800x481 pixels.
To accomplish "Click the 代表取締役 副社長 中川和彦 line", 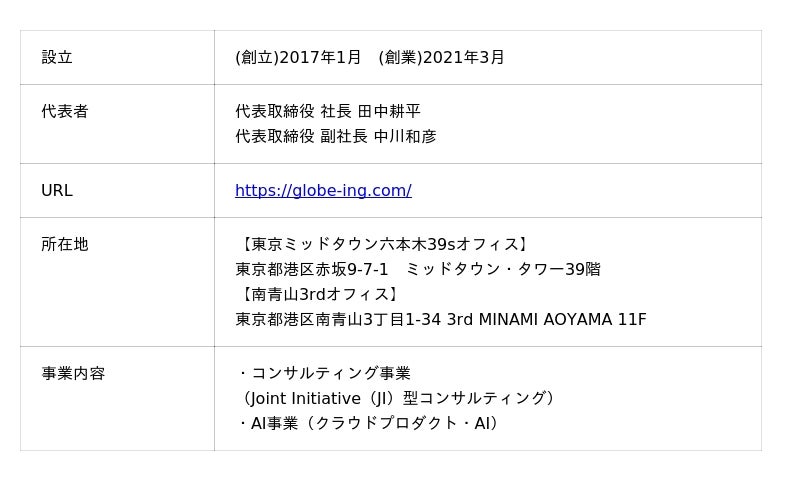I will (336, 137).
